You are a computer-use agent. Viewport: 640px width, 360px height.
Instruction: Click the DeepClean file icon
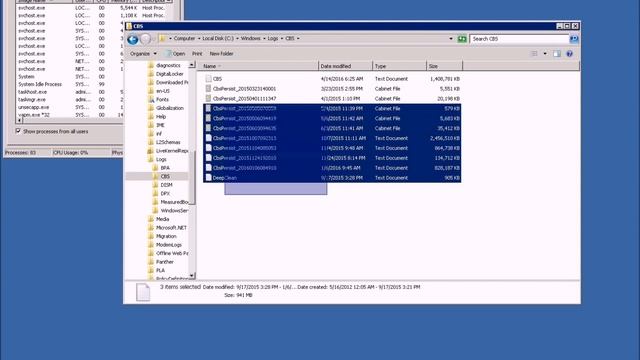click(208, 178)
